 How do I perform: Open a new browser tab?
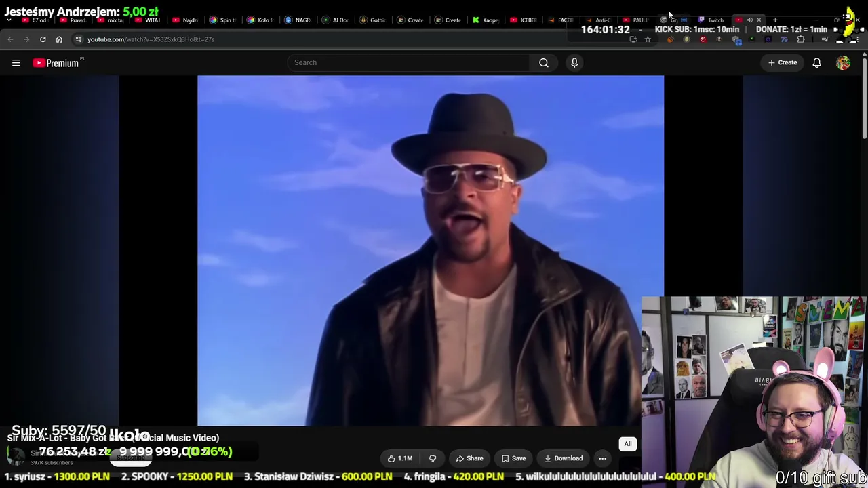(775, 20)
